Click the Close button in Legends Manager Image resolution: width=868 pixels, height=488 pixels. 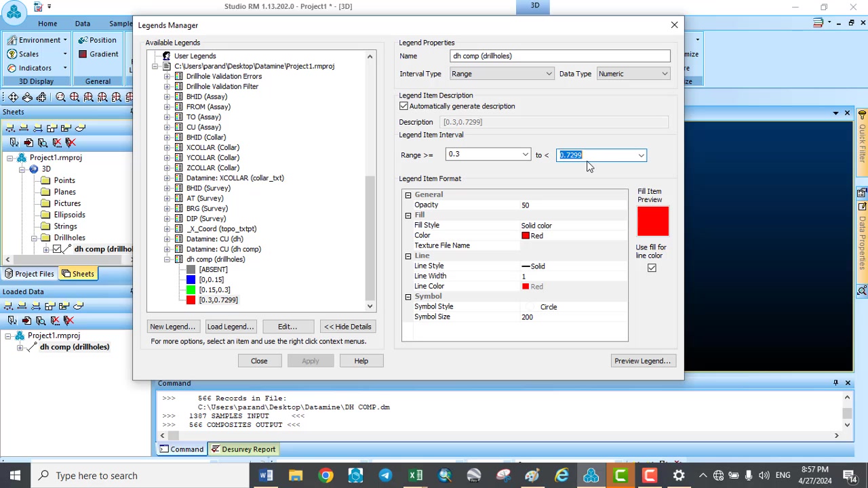(x=259, y=361)
